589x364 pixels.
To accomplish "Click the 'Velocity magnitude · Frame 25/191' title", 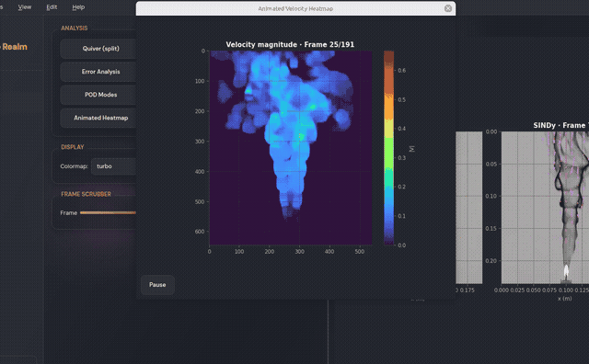I will [x=290, y=45].
